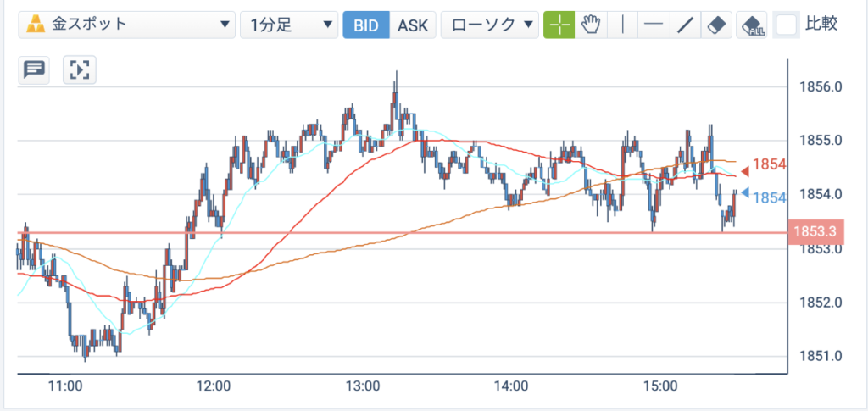Open the ローソク chart type dropdown
This screenshot has width=868, height=411.
[490, 25]
